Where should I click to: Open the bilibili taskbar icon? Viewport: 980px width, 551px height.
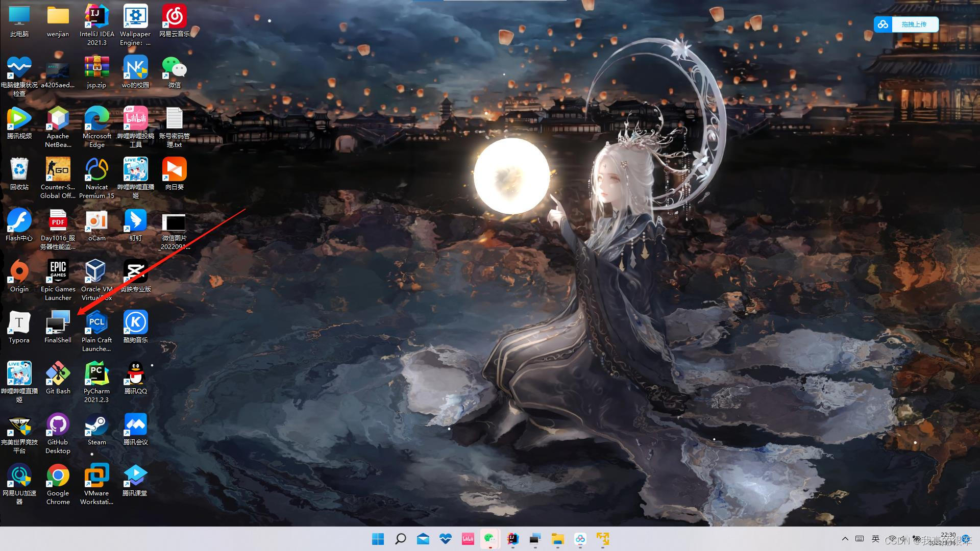pyautogui.click(x=468, y=539)
